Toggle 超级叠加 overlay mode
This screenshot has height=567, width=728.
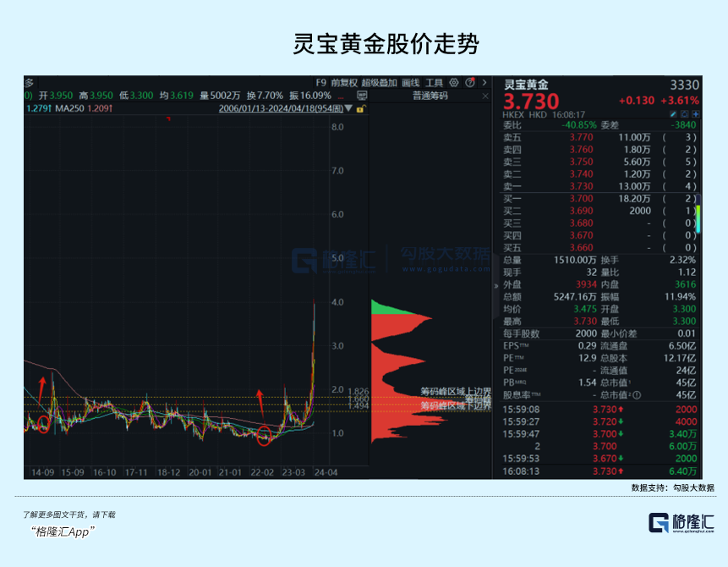[x=380, y=81]
